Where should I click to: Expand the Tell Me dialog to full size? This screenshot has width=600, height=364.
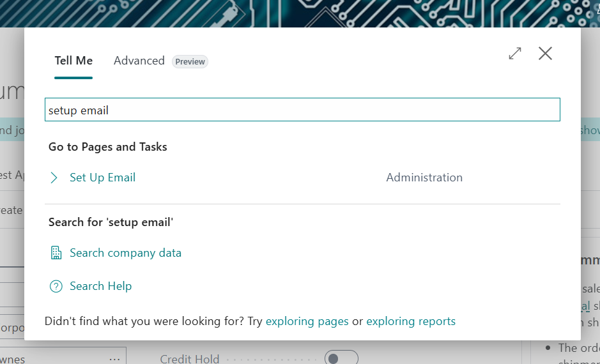515,54
